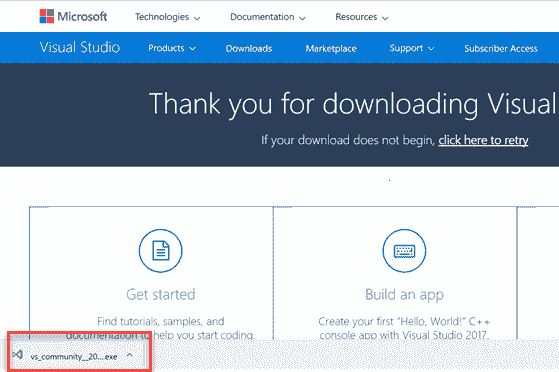
Task: Click the Microsoft logo
Action: [x=73, y=16]
